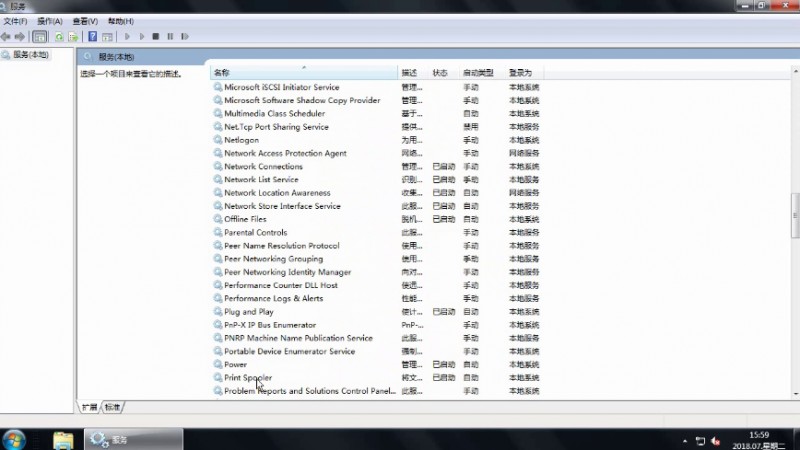Open the 操作(A) menu

[49, 21]
